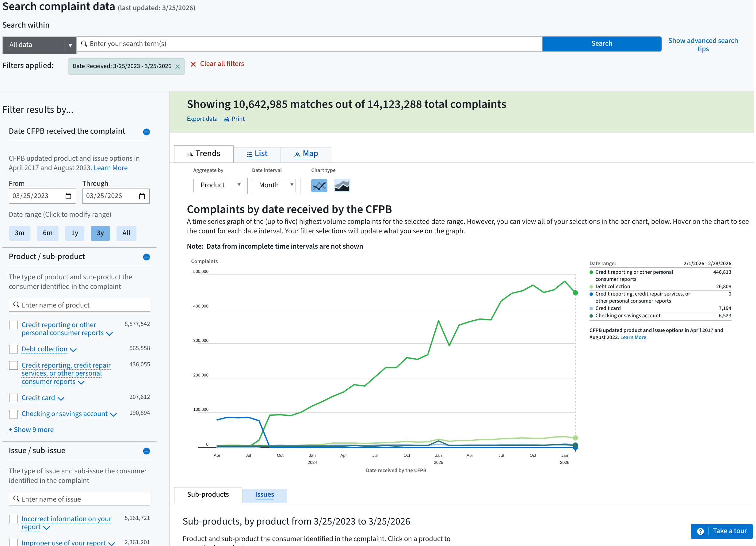This screenshot has width=756, height=546.
Task: Switch to the stacked area chart type
Action: (x=342, y=186)
